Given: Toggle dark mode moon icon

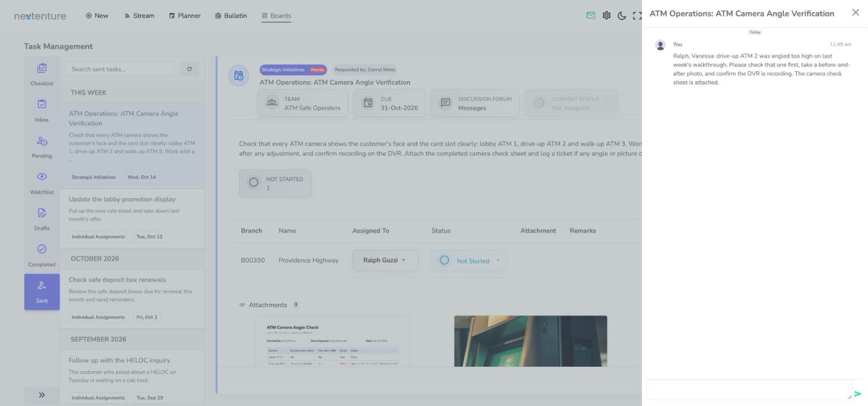Looking at the screenshot, I should (622, 15).
